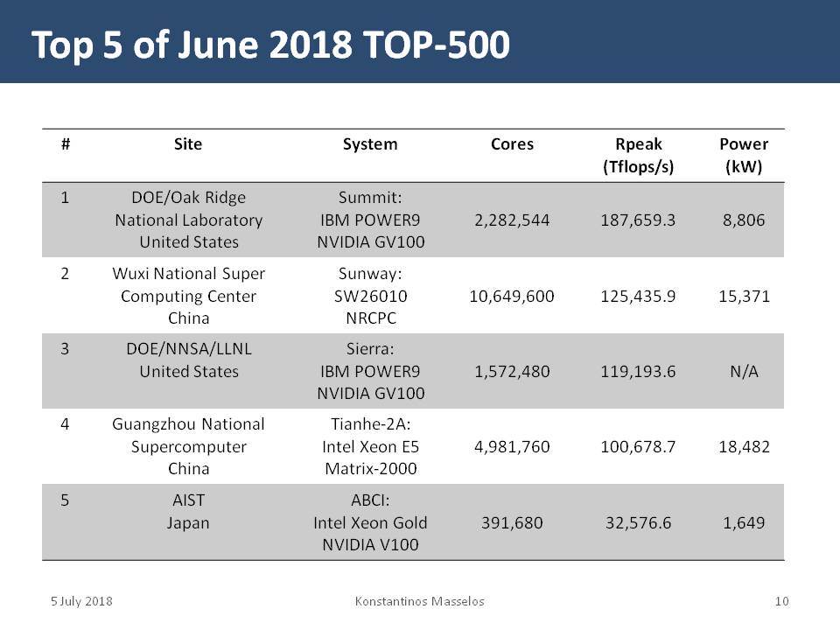Click "China" under Supercomputer
The height and width of the screenshot is (630, 840).
[x=189, y=469]
